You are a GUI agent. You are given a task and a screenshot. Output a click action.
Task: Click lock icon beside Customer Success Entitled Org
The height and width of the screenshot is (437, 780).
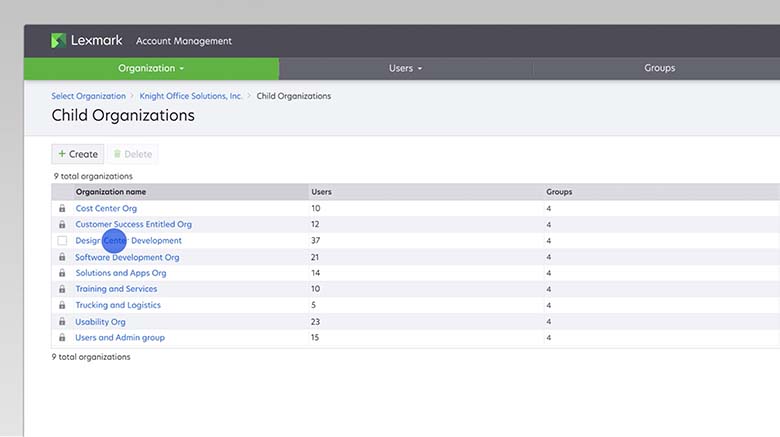62,225
